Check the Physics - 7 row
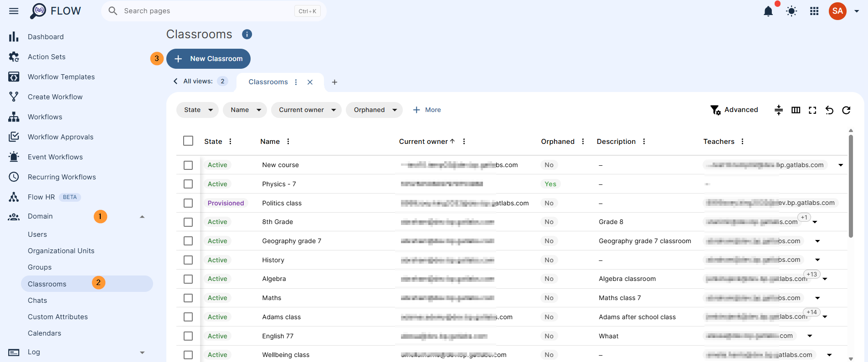This screenshot has height=362, width=868. tap(188, 184)
